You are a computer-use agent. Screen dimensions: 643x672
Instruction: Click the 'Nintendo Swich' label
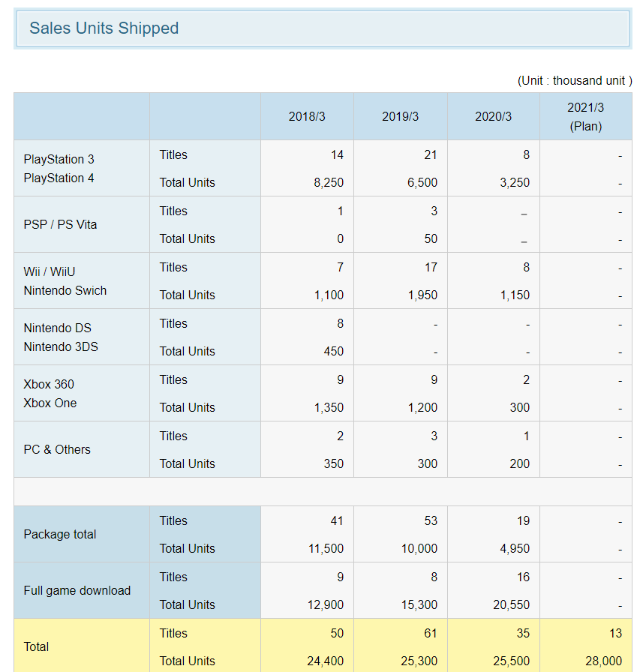pyautogui.click(x=65, y=290)
